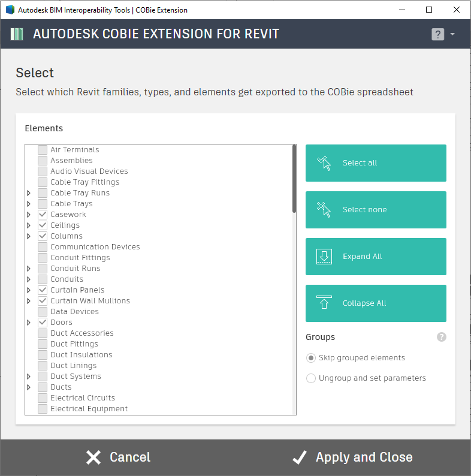Click the Select all button label
The height and width of the screenshot is (476, 471).
360,163
